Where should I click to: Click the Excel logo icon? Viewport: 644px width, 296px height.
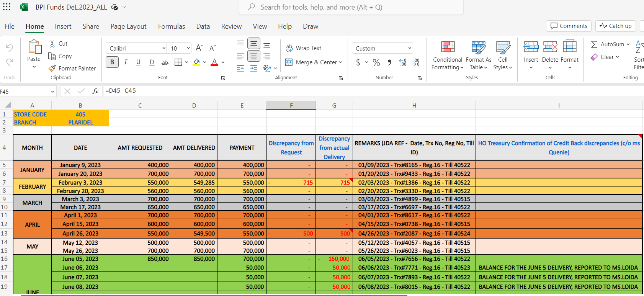coord(24,7)
